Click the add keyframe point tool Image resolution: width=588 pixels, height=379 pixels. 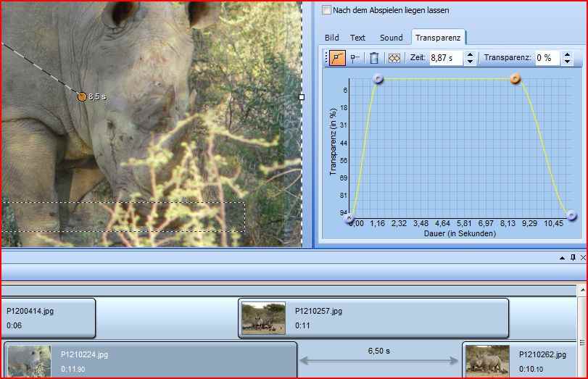click(x=355, y=58)
